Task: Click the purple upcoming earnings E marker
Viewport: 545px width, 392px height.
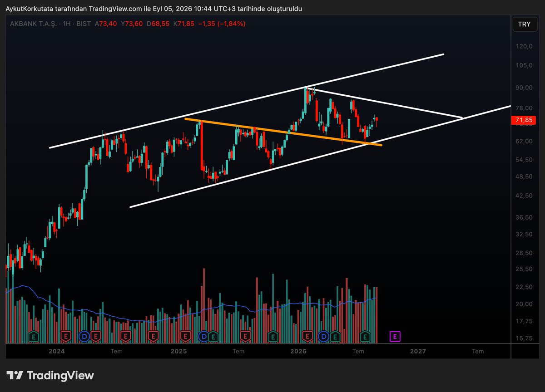Action: point(396,336)
